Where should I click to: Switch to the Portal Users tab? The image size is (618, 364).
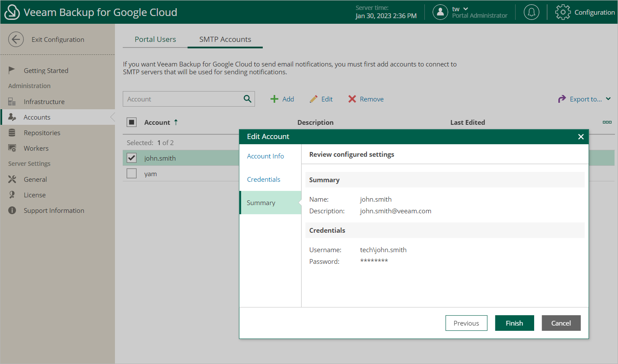point(155,39)
